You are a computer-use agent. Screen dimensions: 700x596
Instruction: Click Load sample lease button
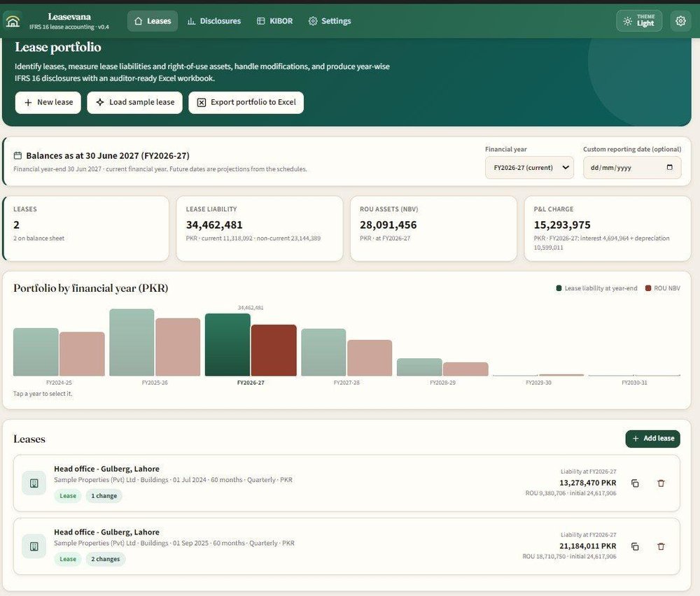click(x=135, y=103)
